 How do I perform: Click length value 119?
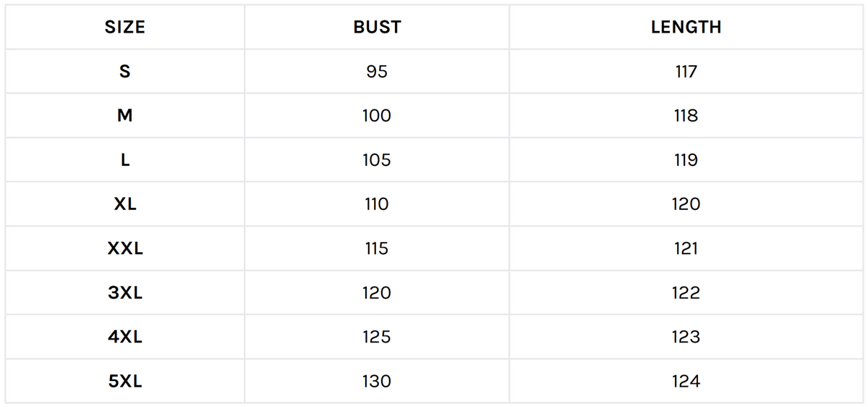pos(686,160)
